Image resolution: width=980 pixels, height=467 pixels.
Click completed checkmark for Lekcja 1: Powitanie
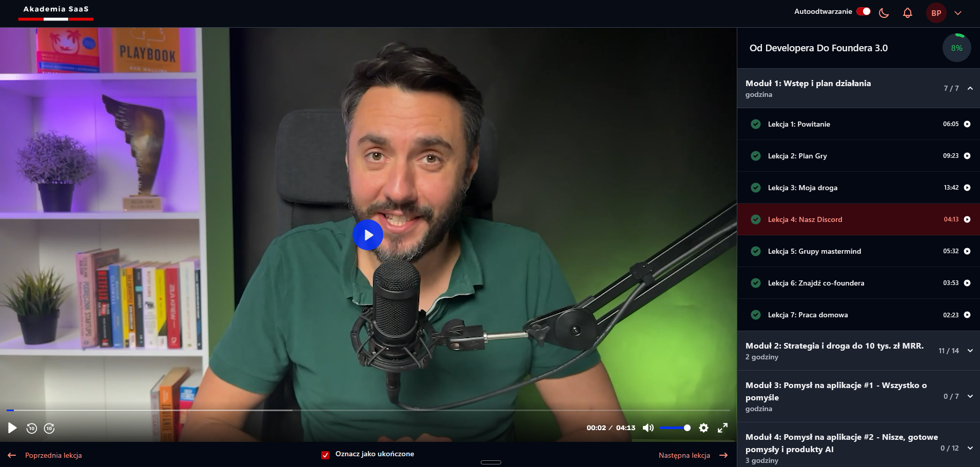point(756,124)
